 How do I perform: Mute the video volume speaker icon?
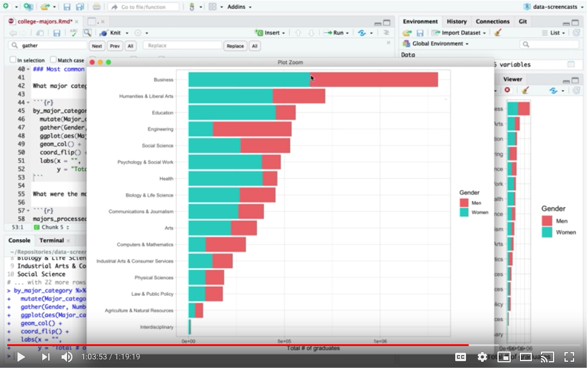pos(66,357)
